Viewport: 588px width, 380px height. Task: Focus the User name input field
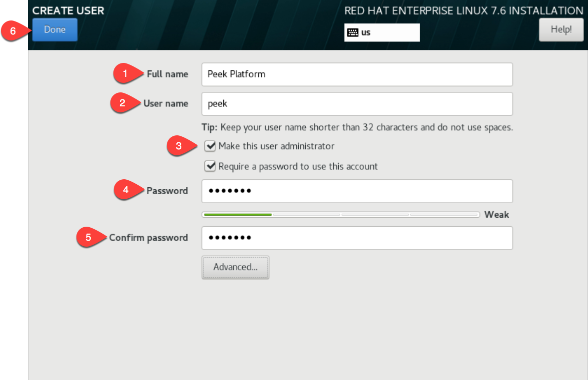(357, 104)
